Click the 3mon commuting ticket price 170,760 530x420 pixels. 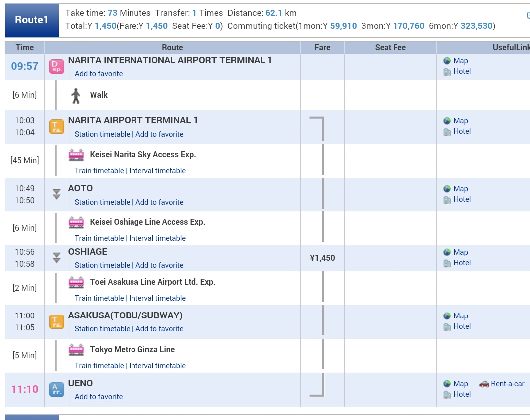pyautogui.click(x=408, y=26)
